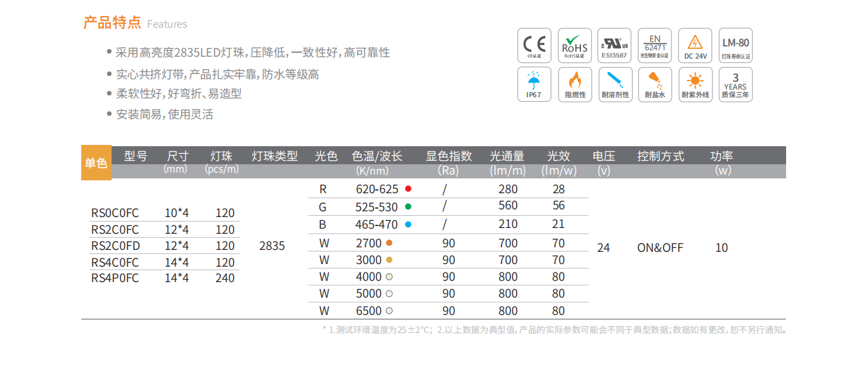This screenshot has height=371, width=868.
Task: Click the solvent resistance 耐溶剂性 icon
Action: click(x=615, y=84)
